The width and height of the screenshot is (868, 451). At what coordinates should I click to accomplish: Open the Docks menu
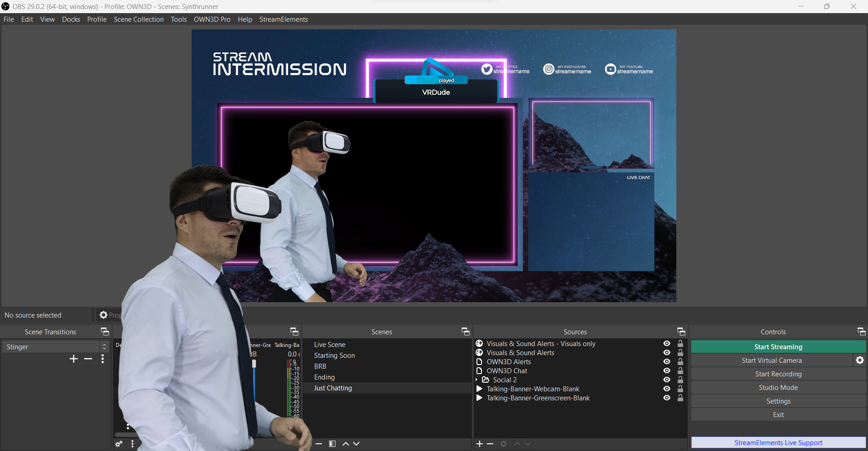pyautogui.click(x=71, y=19)
